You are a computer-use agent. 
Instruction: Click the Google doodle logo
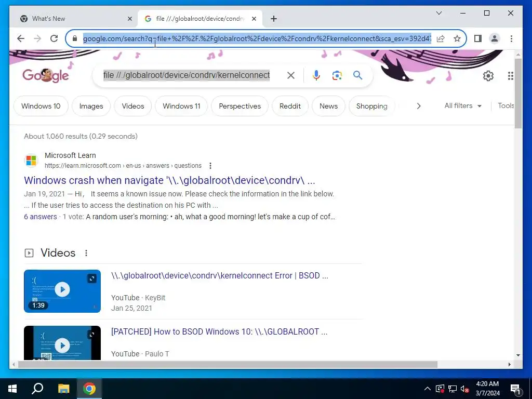46,75
